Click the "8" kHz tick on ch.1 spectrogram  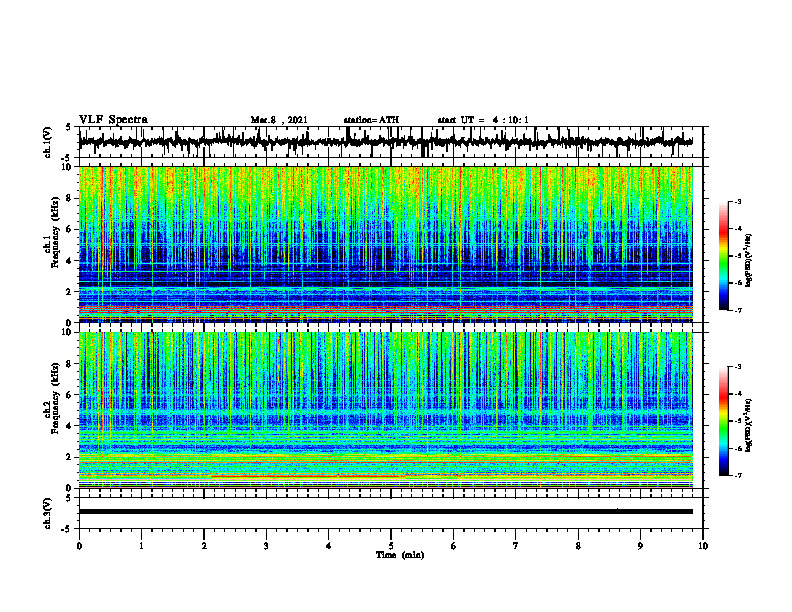point(70,198)
